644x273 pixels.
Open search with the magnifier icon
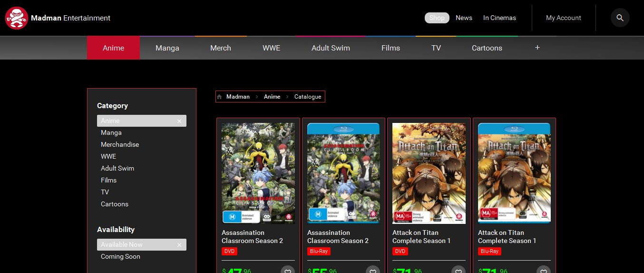click(620, 18)
